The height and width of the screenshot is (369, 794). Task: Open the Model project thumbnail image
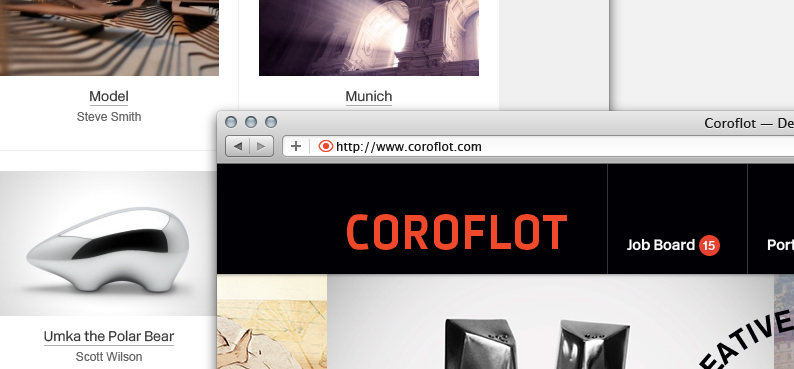pyautogui.click(x=109, y=38)
